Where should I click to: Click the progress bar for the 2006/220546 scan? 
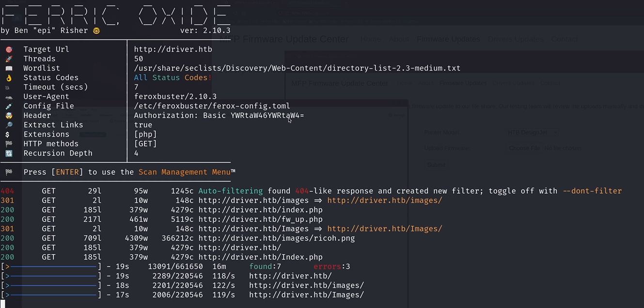point(51,295)
